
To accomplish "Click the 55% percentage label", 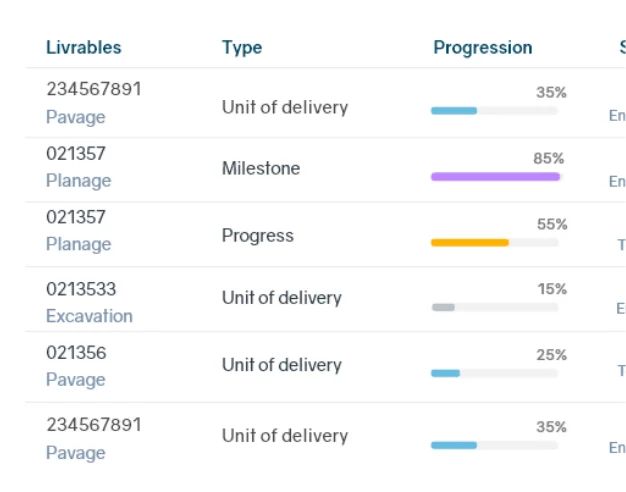I will 551,224.
